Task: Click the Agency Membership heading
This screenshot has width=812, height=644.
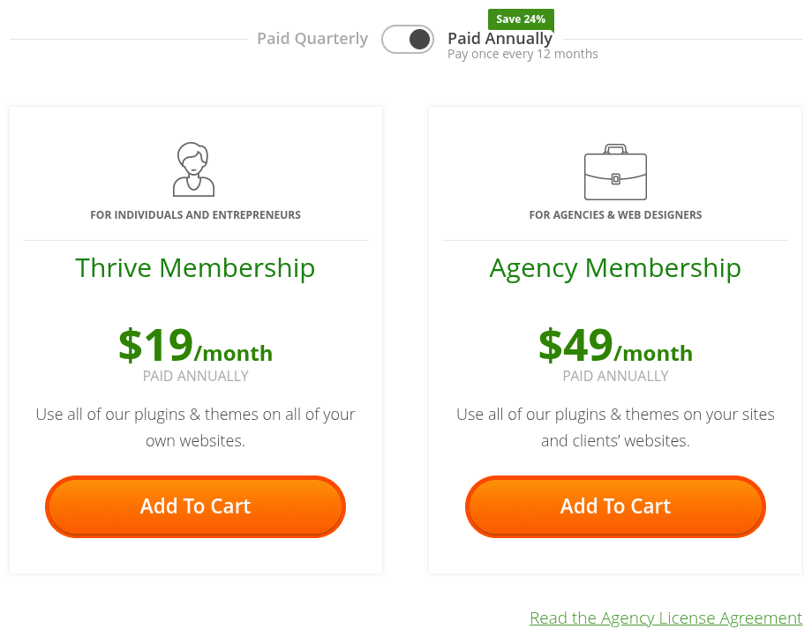Action: pyautogui.click(x=615, y=267)
